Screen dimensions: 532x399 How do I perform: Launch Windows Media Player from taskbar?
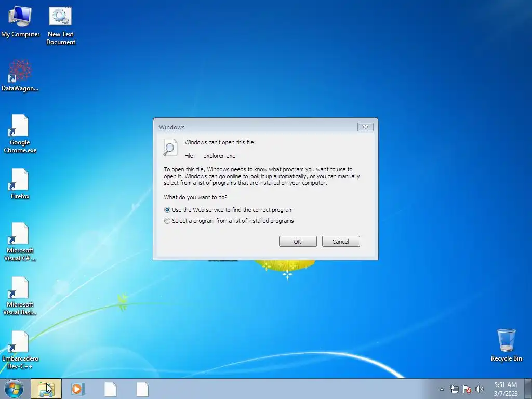tap(78, 389)
